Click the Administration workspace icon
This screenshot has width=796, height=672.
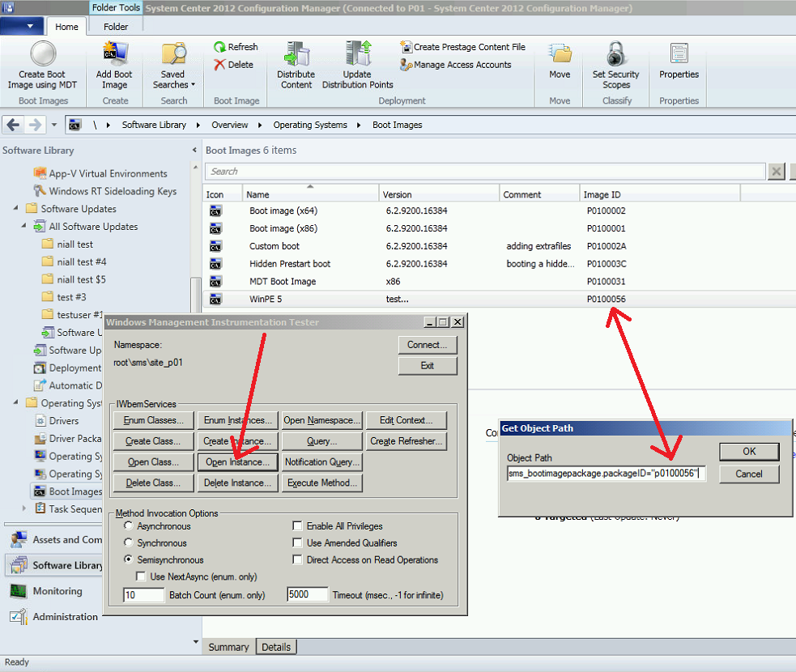19,617
